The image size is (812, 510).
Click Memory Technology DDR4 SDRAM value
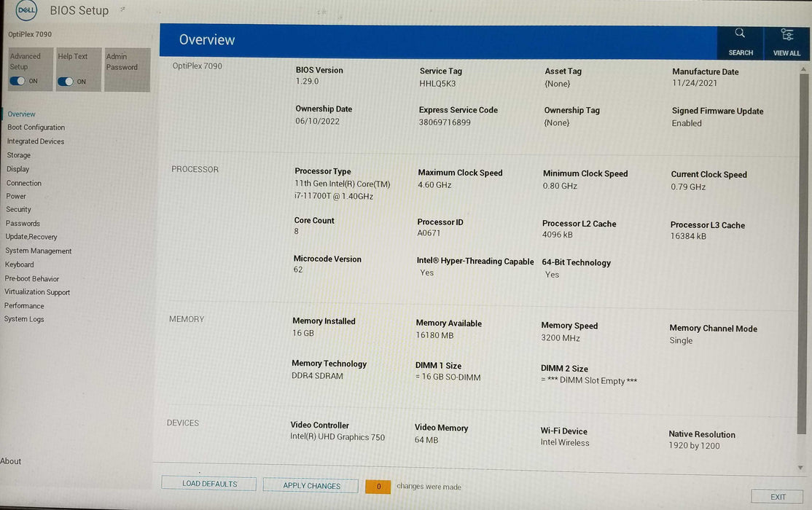[x=317, y=376]
